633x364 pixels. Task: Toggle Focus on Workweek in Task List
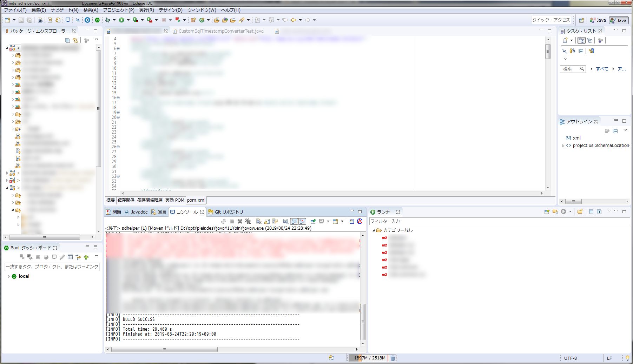pos(600,40)
